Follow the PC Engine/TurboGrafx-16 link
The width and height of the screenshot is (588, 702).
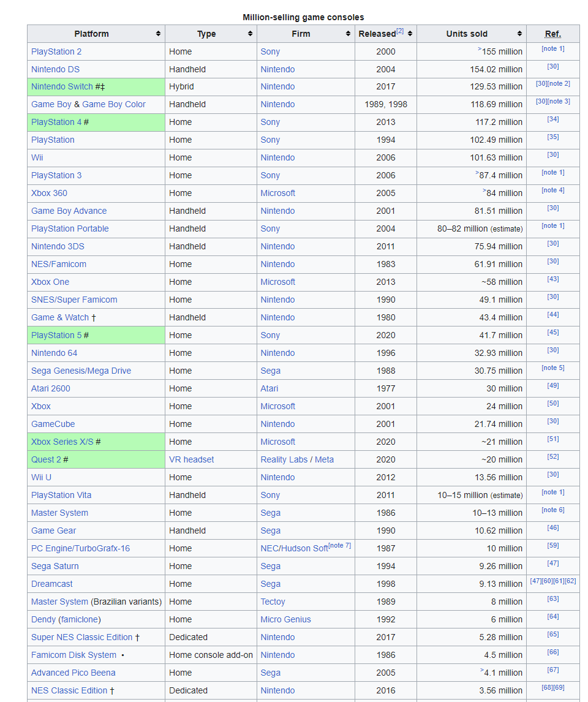pos(81,548)
